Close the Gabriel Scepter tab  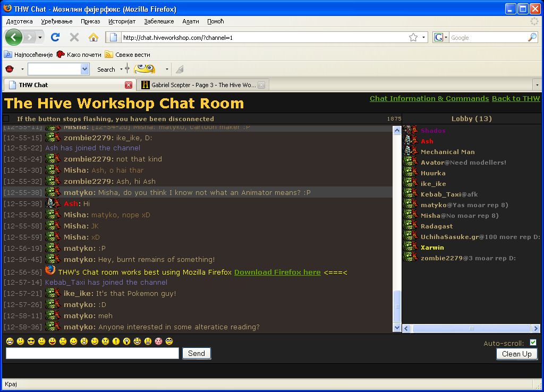point(261,85)
